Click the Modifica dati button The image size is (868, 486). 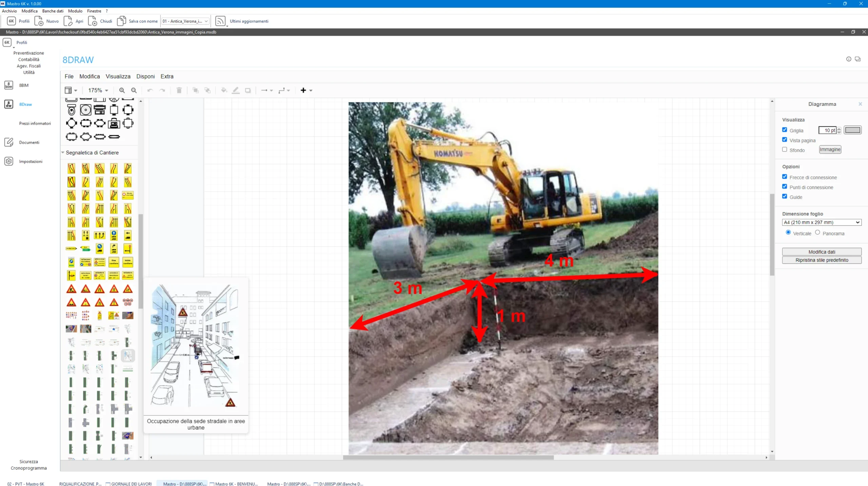(x=822, y=252)
